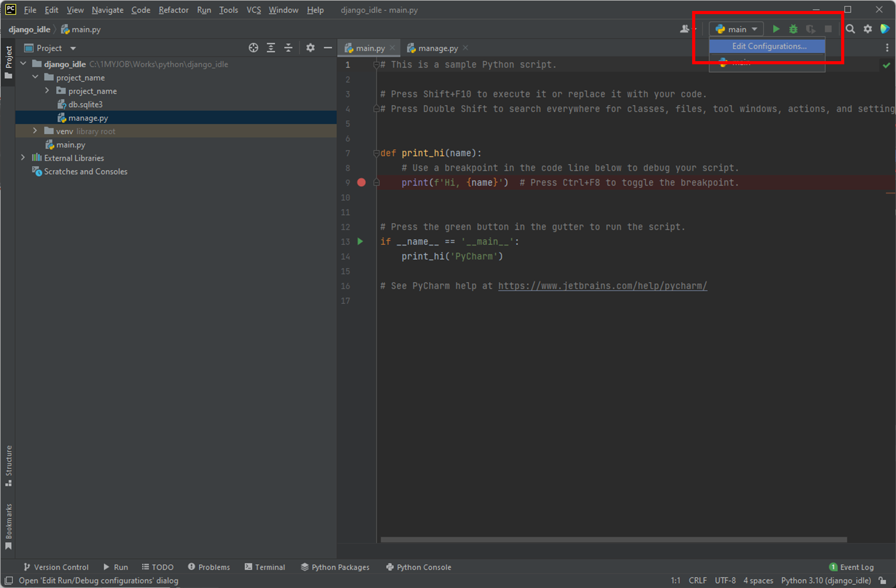Remove the breakpoint on line 9
The height and width of the screenshot is (588, 896).
click(361, 182)
